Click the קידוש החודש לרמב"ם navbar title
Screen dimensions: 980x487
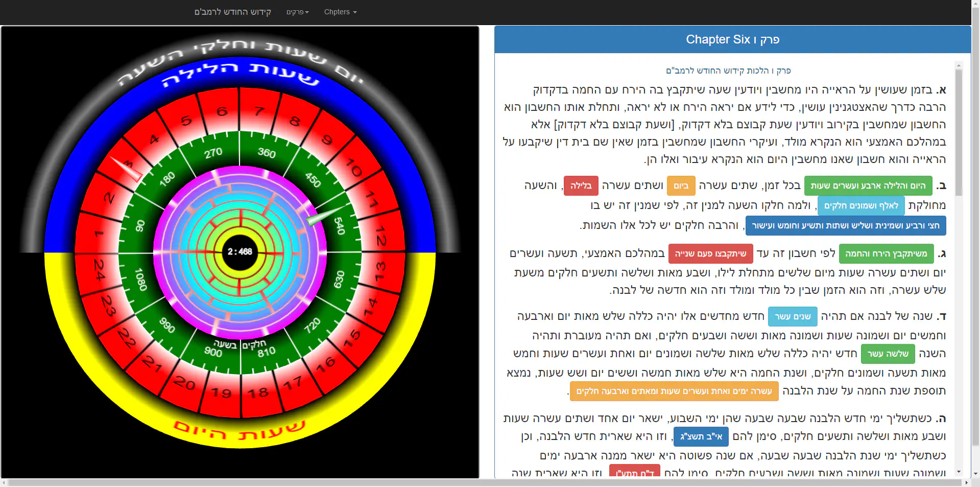tap(232, 12)
